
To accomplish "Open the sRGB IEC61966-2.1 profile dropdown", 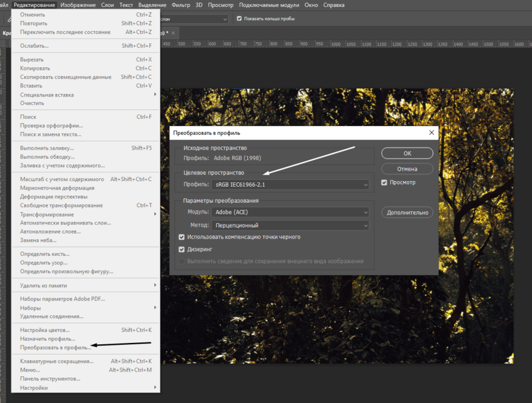I will click(290, 185).
